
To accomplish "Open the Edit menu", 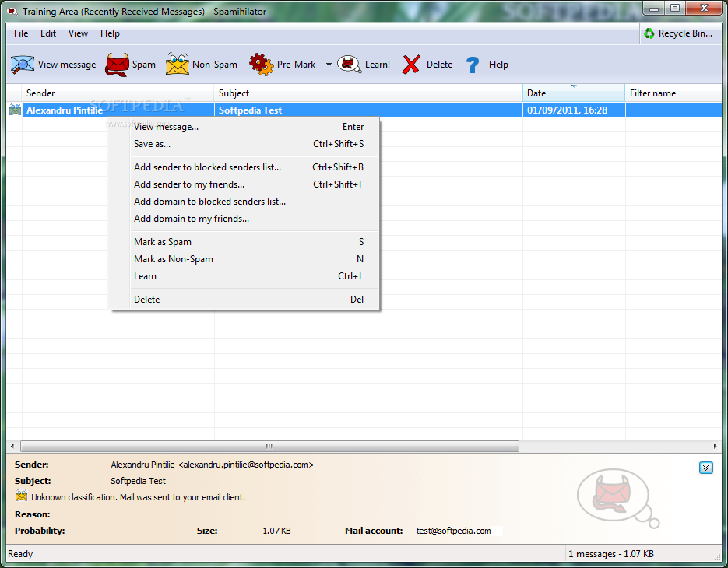I will click(x=47, y=33).
